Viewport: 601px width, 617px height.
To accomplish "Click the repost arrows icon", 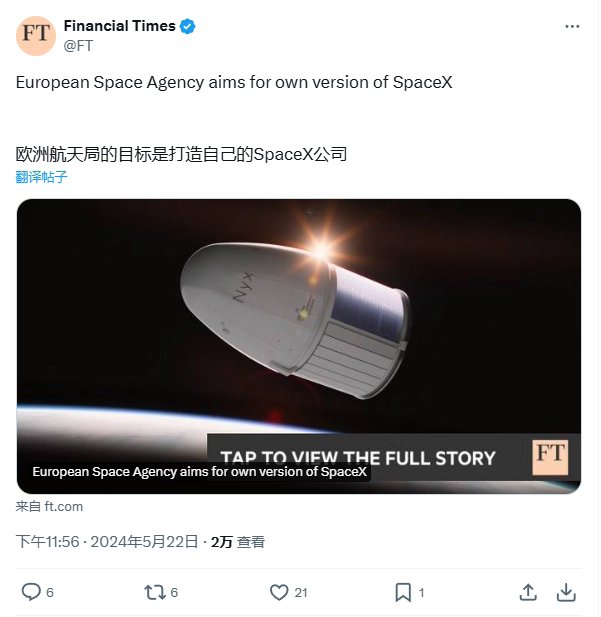I will click(154, 592).
